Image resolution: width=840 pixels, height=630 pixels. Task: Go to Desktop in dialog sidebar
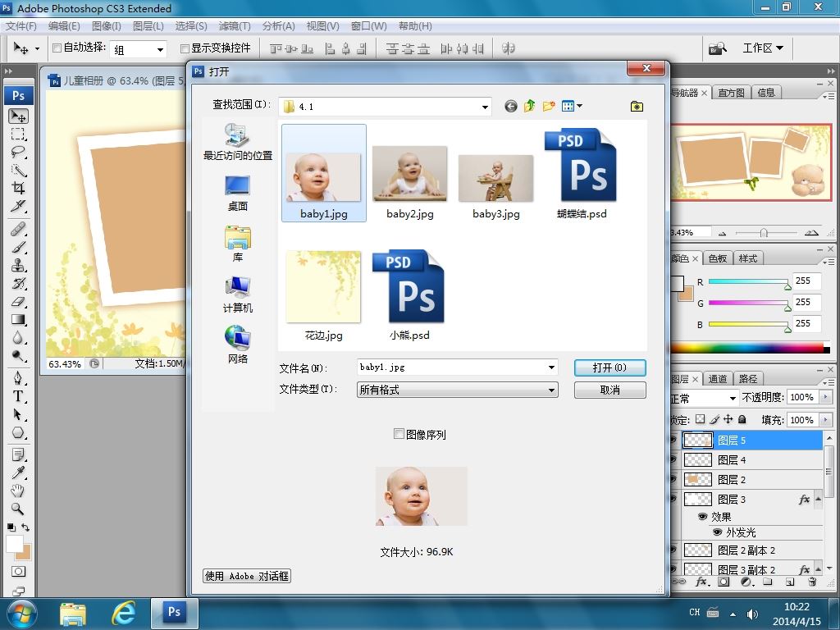tap(237, 194)
